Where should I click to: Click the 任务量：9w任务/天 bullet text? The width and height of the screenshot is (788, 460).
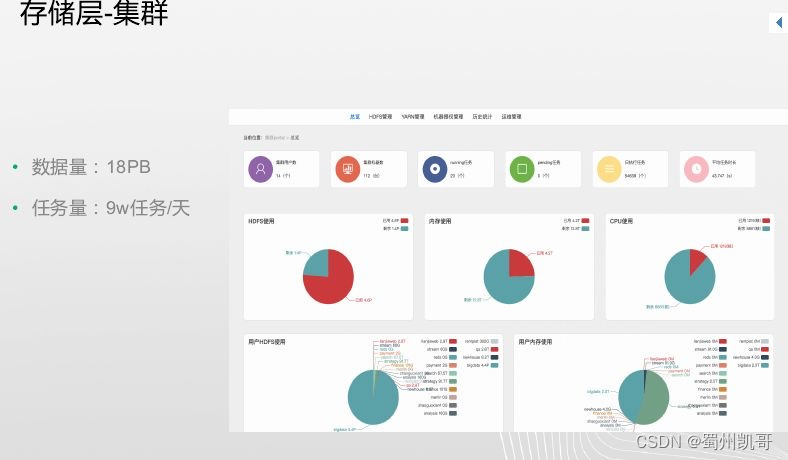[111, 208]
